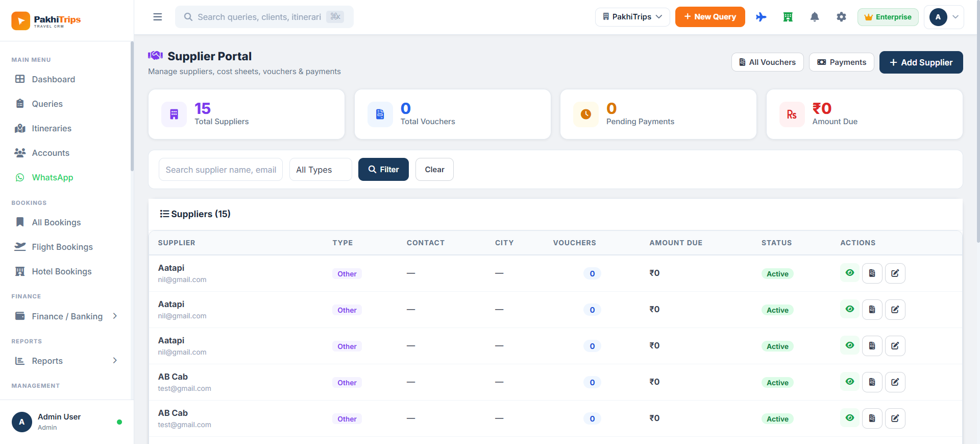Click Add Supplier
This screenshot has height=444, width=980.
921,62
